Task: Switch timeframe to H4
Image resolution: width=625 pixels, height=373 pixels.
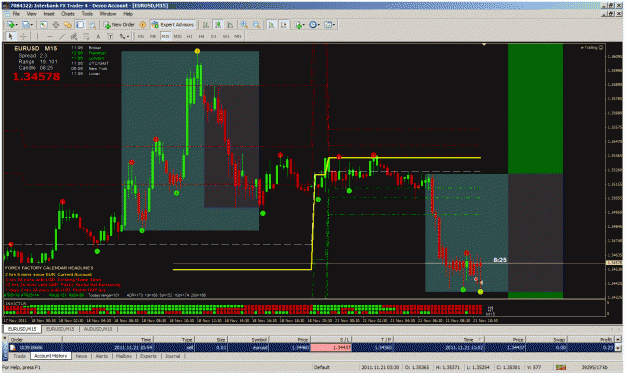Action: 202,36
